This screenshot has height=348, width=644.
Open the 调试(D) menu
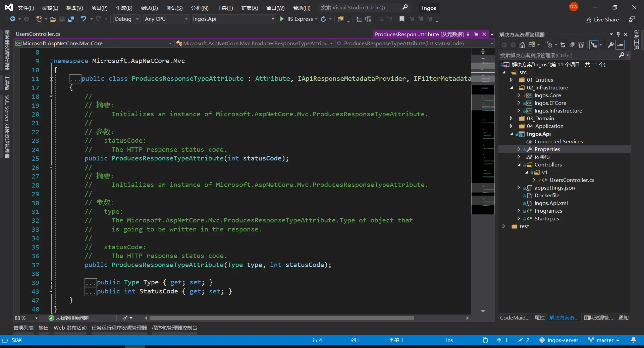click(x=149, y=8)
